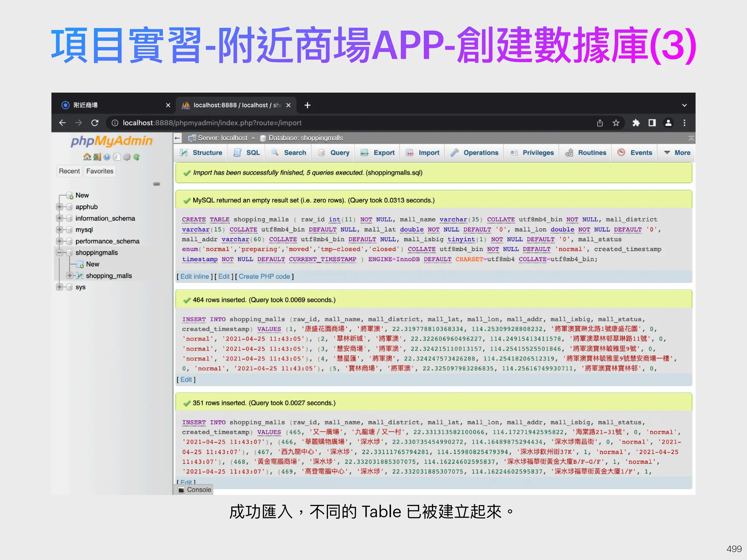Open the Structure tab
Screen dimensions: 747x560
201,153
